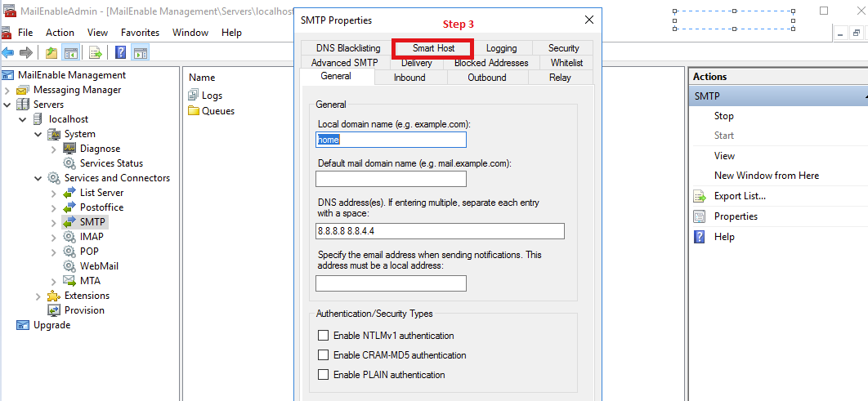This screenshot has width=868, height=401.
Task: Click the Help icon in Actions pane
Action: point(700,237)
